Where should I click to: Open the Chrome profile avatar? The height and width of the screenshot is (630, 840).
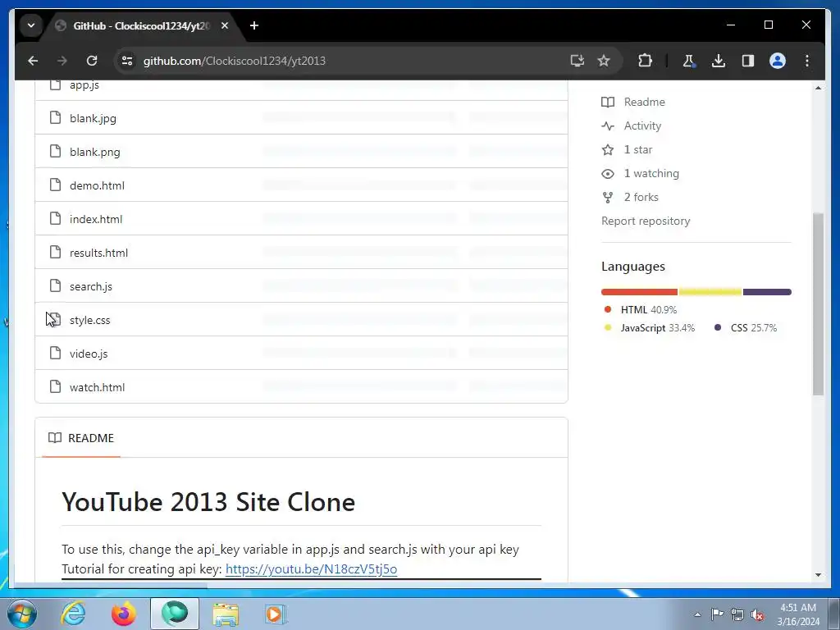(778, 61)
